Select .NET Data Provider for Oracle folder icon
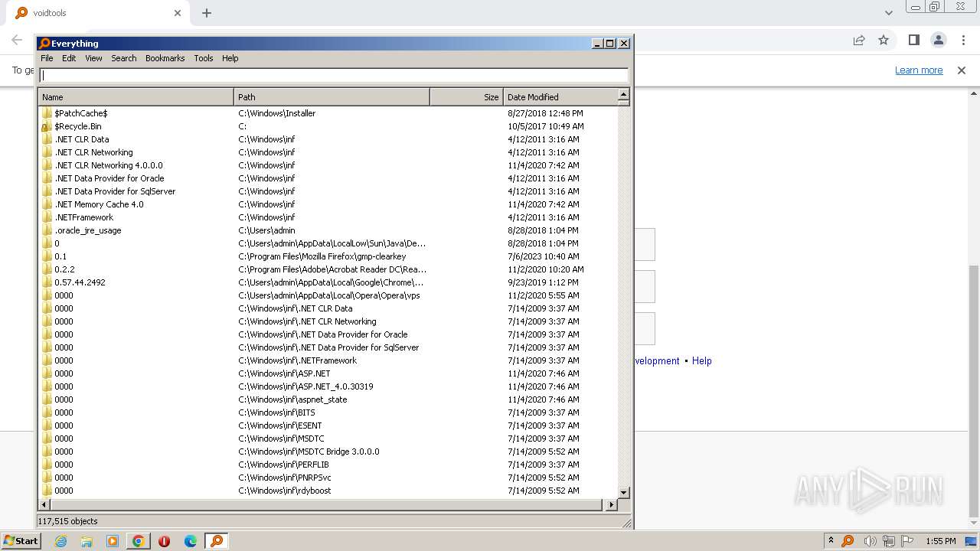Image resolution: width=980 pixels, height=551 pixels. pyautogui.click(x=47, y=178)
